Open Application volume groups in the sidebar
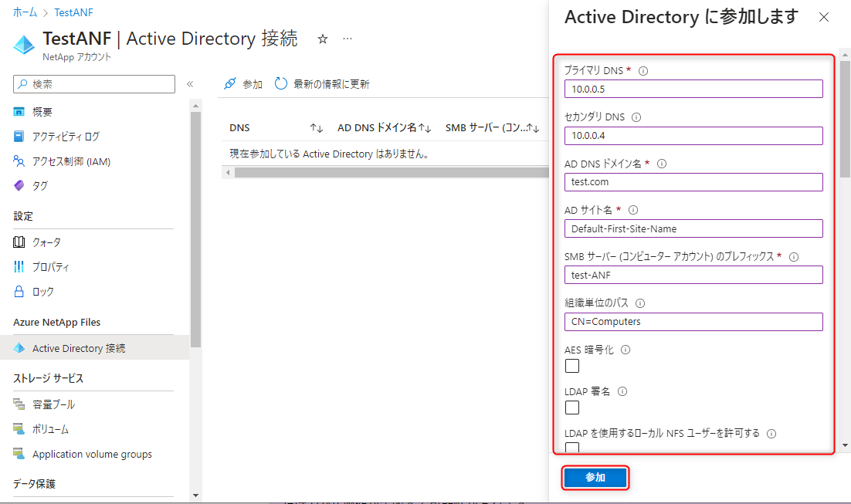This screenshot has height=504, width=851. coord(93,454)
